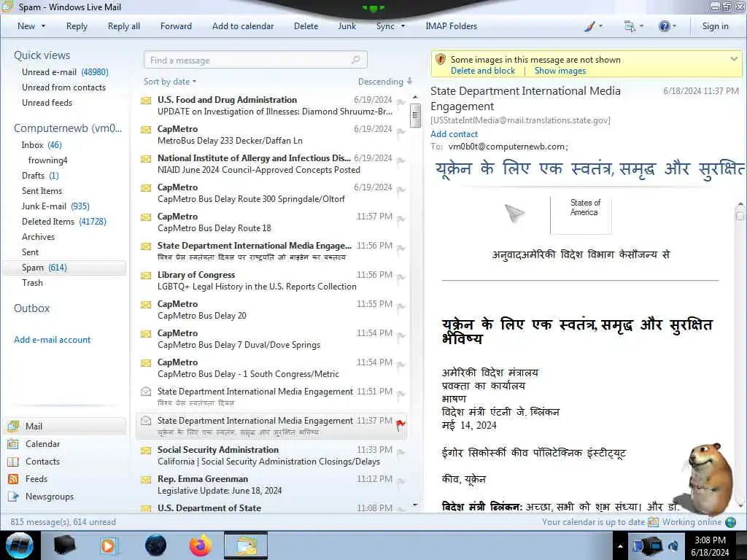
Task: Select the Unread e-mail (48980) quick view
Action: tap(65, 72)
